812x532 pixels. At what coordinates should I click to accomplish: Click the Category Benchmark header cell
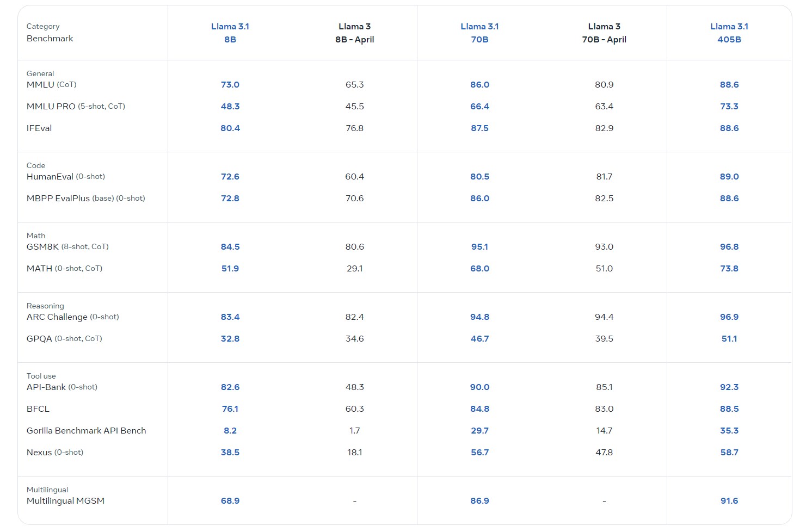point(50,33)
